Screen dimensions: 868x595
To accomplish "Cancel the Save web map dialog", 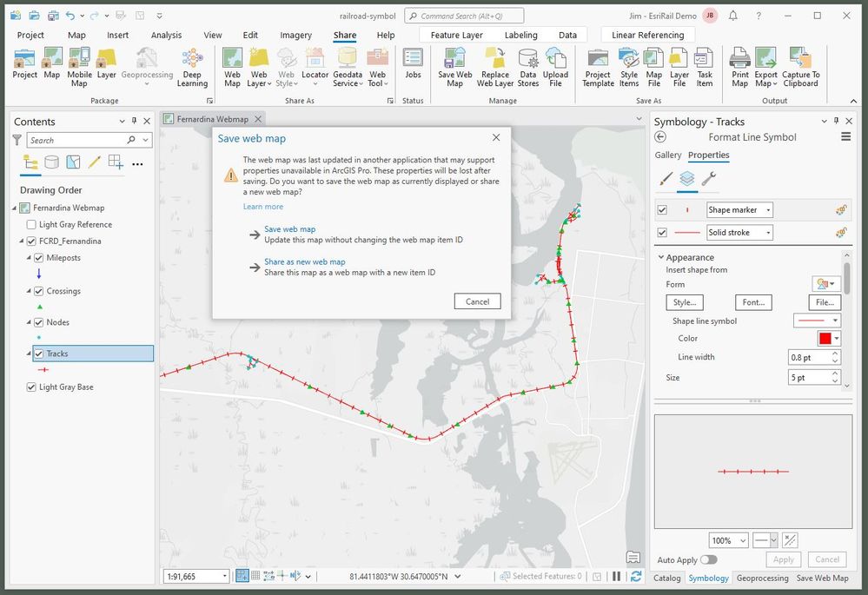I will [x=477, y=301].
